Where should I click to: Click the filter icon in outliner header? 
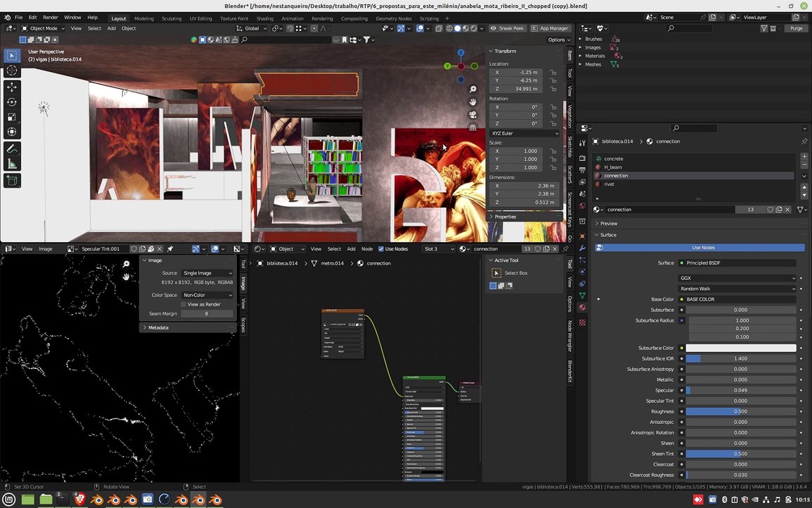click(x=764, y=28)
